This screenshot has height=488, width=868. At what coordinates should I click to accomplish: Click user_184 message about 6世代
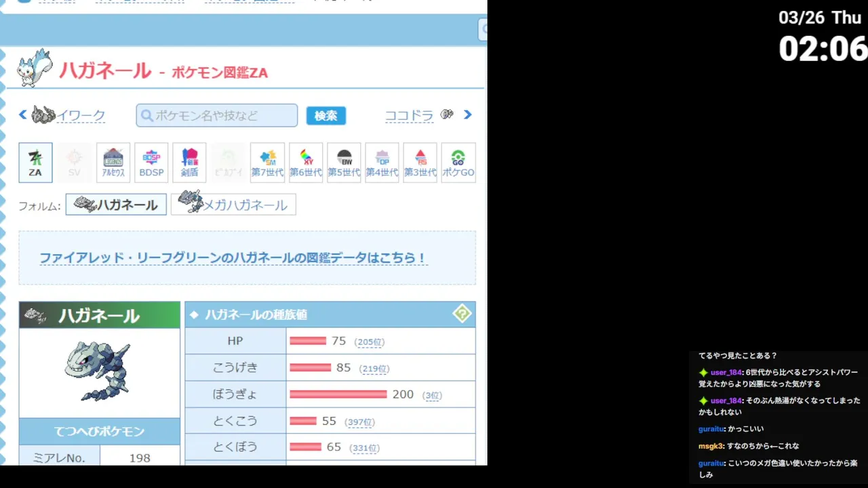tap(778, 378)
